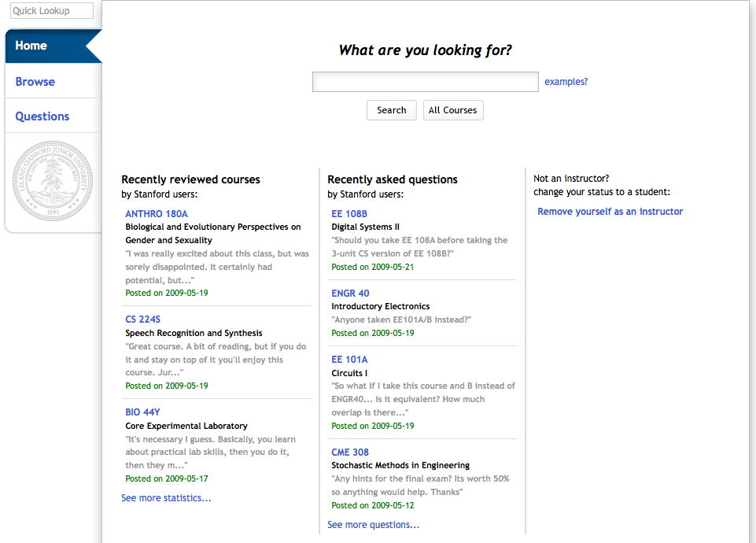
Task: Click the 'What are you looking for?' heading
Action: tap(425, 50)
